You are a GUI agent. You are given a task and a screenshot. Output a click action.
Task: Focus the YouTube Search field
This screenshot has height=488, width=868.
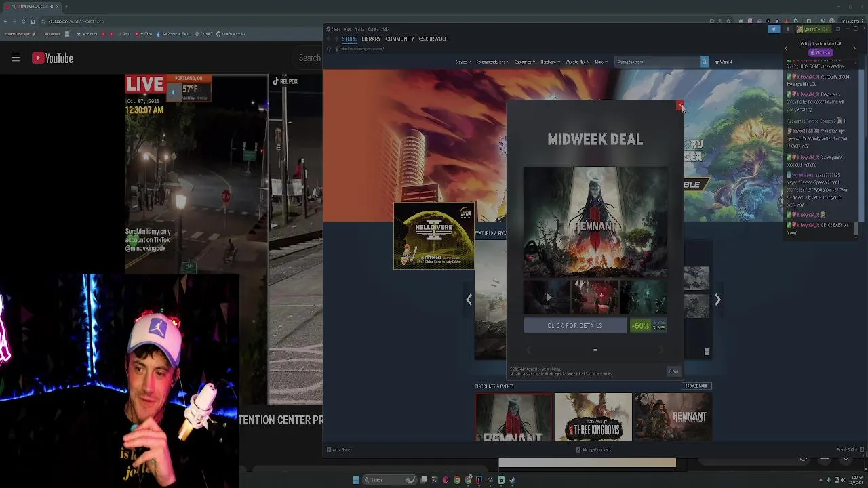(310, 58)
